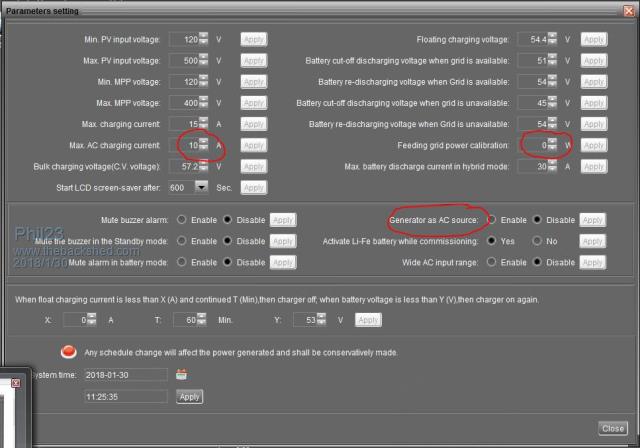The width and height of the screenshot is (640, 448).
Task: Enable Wide AC input range
Action: coord(492,262)
